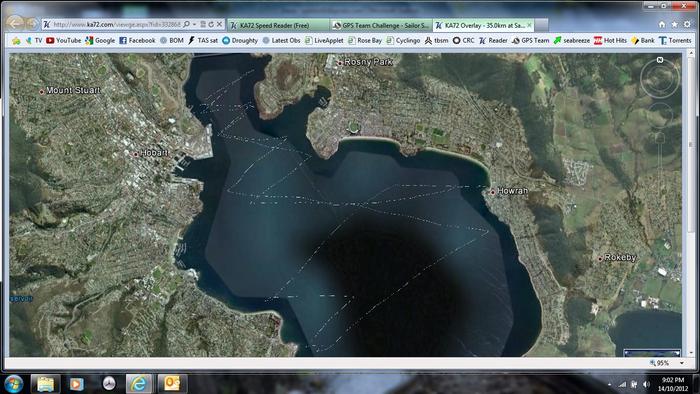Click the Google Earth compass north ring

(x=660, y=78)
